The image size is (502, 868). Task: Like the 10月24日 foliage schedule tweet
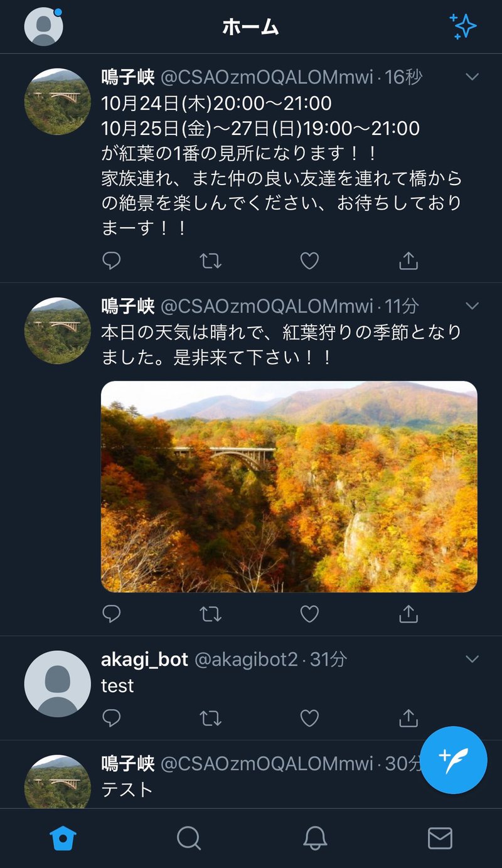pos(309,260)
